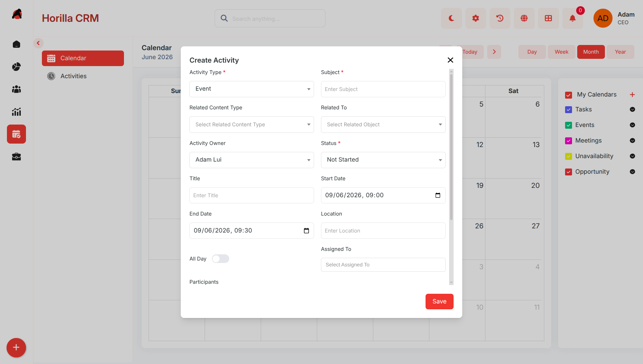Collapse the side panel with chevron

pos(38,43)
